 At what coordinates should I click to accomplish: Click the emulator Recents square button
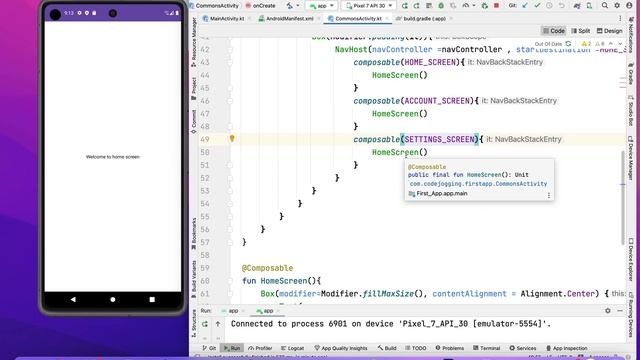[152, 299]
